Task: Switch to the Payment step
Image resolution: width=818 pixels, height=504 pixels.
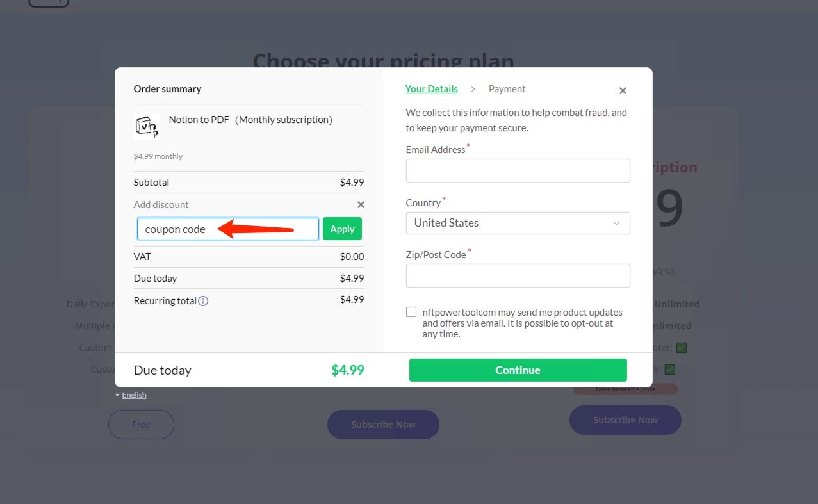Action: (507, 88)
